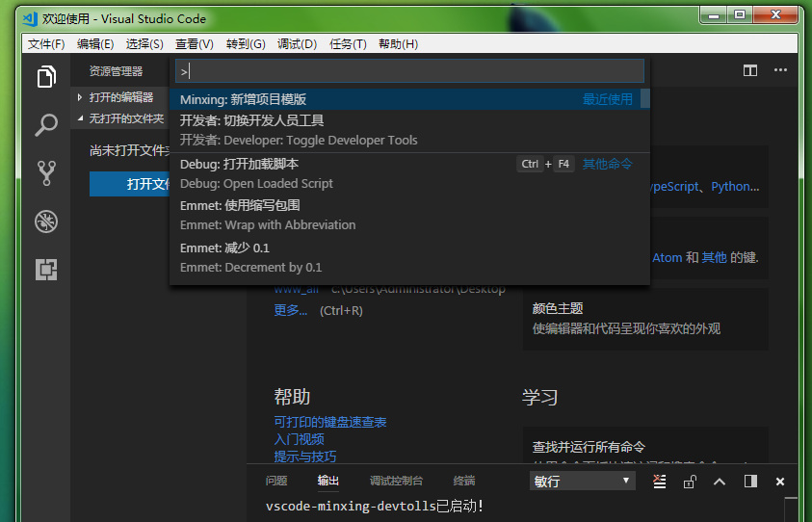This screenshot has width=812, height=522.
Task: Click the command list scrollbar thumb
Action: coord(645,98)
